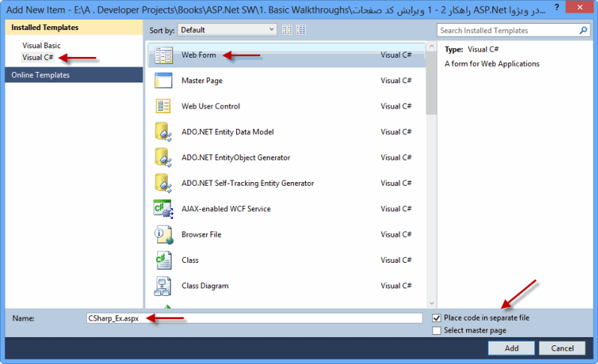Select the Web Form template icon
The height and width of the screenshot is (364, 598).
[x=163, y=55]
